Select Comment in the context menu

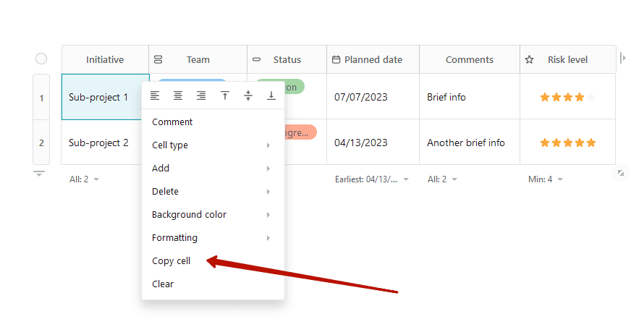172,122
